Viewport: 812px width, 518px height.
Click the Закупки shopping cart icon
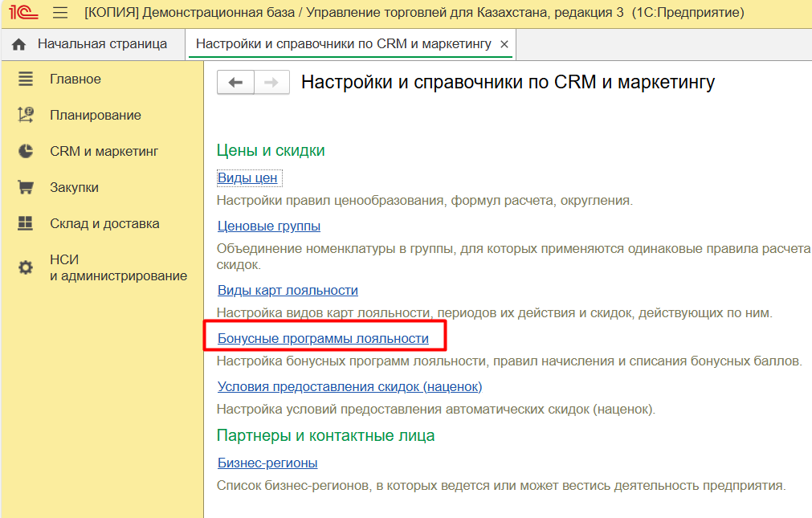point(26,187)
